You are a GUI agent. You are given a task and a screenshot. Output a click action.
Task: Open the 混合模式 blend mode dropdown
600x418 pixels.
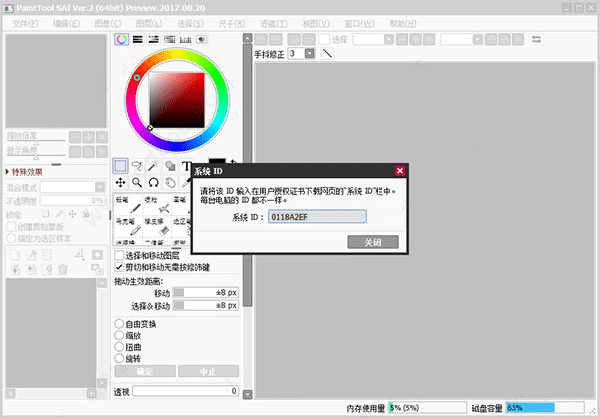point(100,187)
